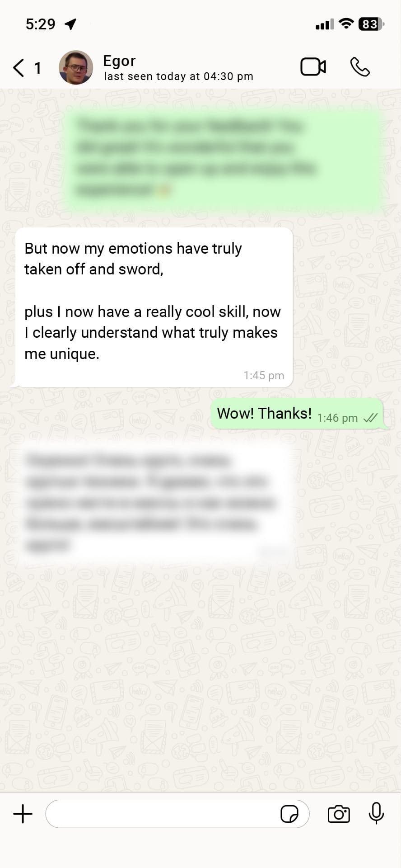The height and width of the screenshot is (868, 401).
Task: Focus the message text input field
Action: pos(177,814)
